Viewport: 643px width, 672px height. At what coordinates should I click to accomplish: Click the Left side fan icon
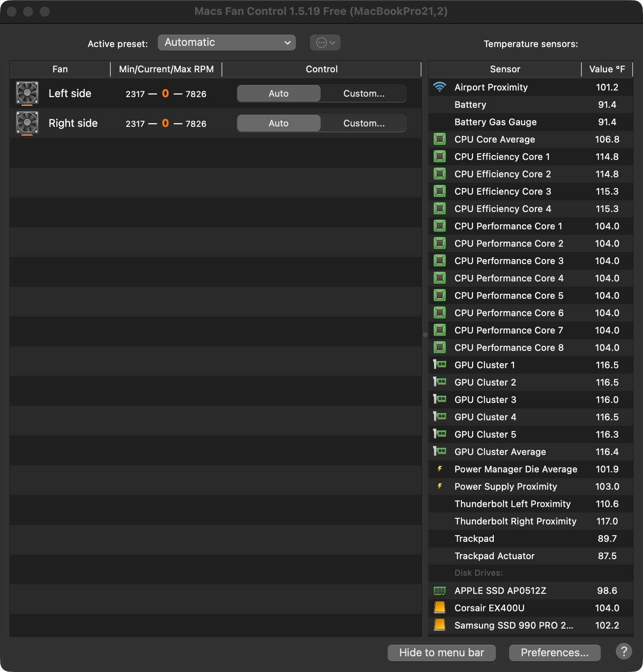[x=27, y=93]
